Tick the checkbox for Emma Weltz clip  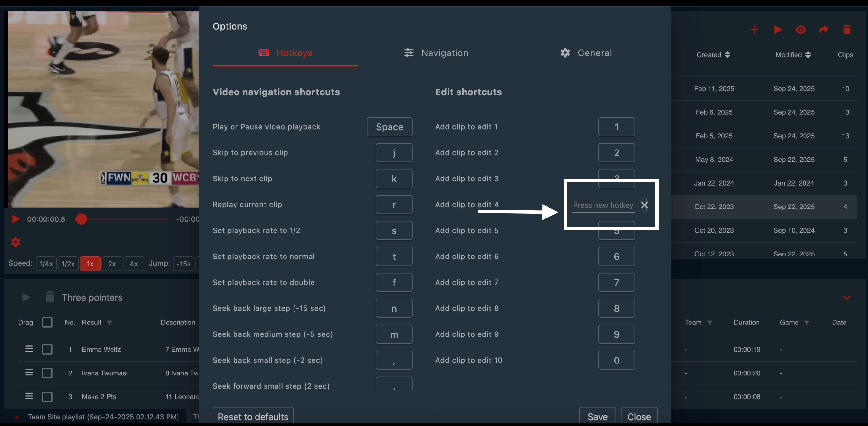(47, 349)
